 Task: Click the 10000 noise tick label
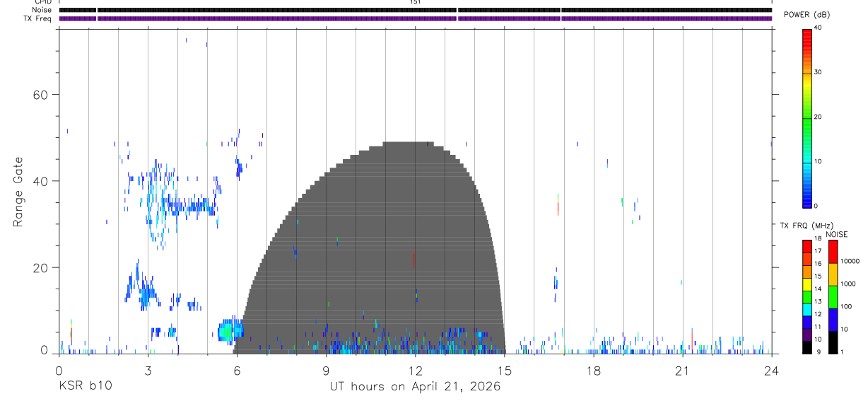point(850,261)
